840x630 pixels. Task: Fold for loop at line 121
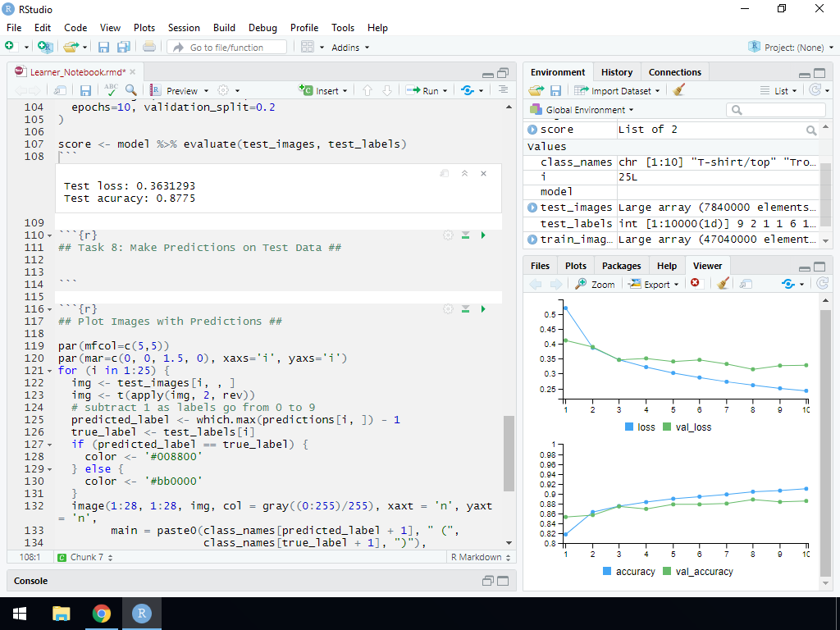[50, 371]
